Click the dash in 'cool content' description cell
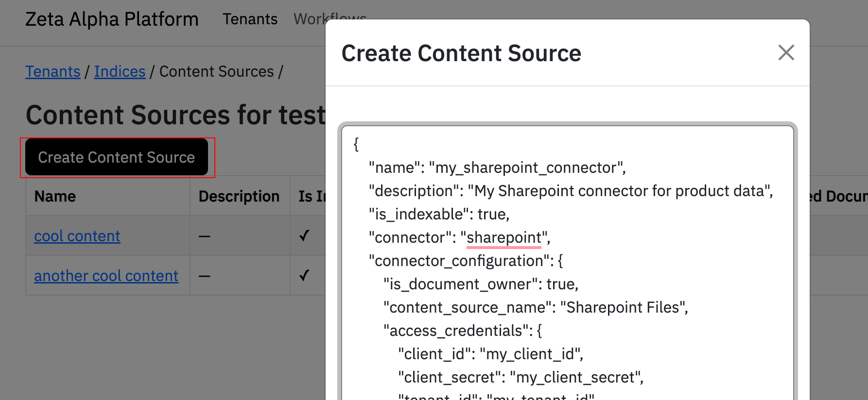The image size is (868, 400). [x=204, y=236]
